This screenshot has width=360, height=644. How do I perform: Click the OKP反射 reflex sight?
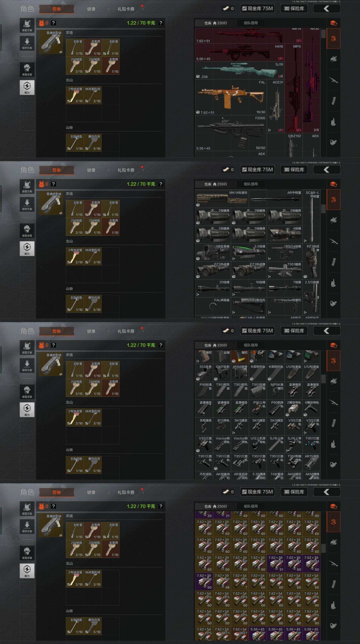tap(222, 373)
